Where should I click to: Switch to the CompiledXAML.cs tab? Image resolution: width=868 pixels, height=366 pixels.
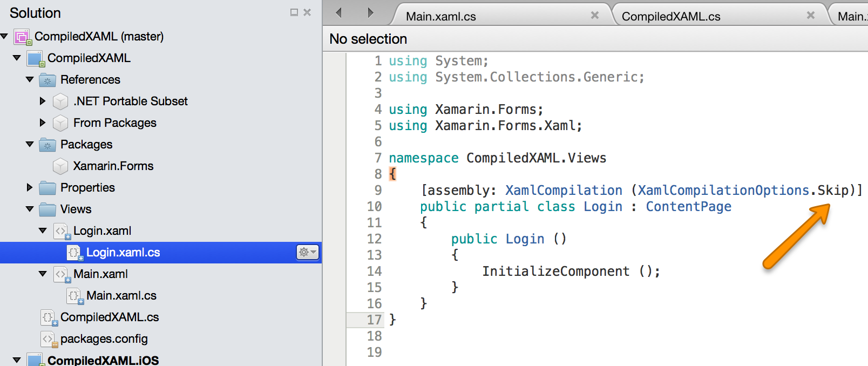670,16
